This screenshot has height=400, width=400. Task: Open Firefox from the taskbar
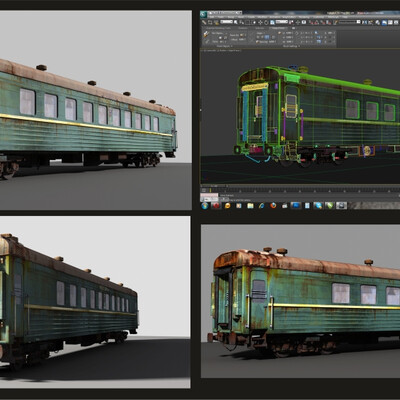[273, 206]
